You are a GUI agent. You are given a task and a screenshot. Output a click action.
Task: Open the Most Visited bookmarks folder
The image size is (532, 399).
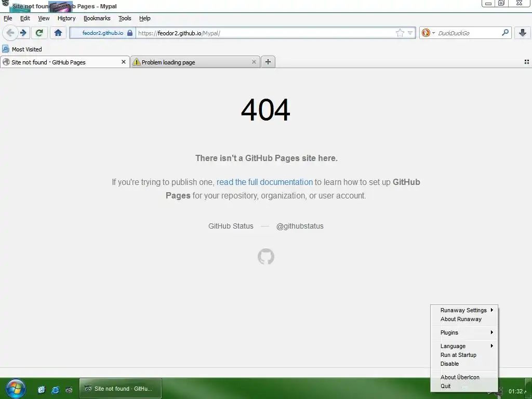pyautogui.click(x=22, y=49)
